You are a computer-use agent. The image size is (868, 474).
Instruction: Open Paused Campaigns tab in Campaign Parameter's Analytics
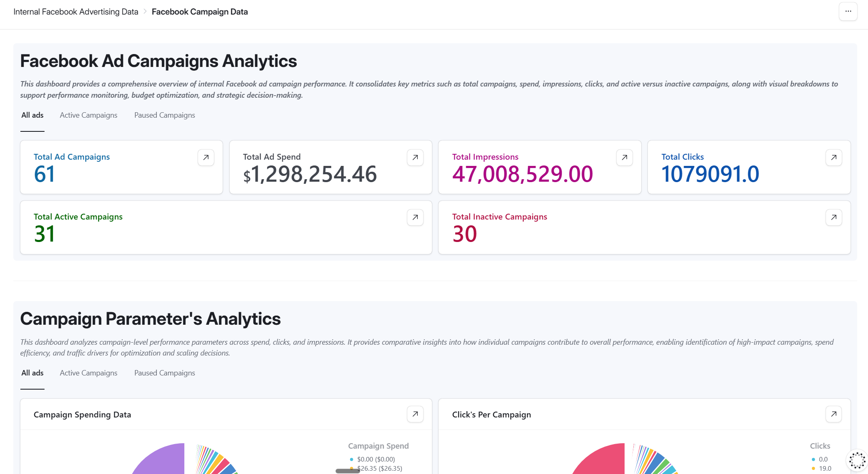click(165, 373)
